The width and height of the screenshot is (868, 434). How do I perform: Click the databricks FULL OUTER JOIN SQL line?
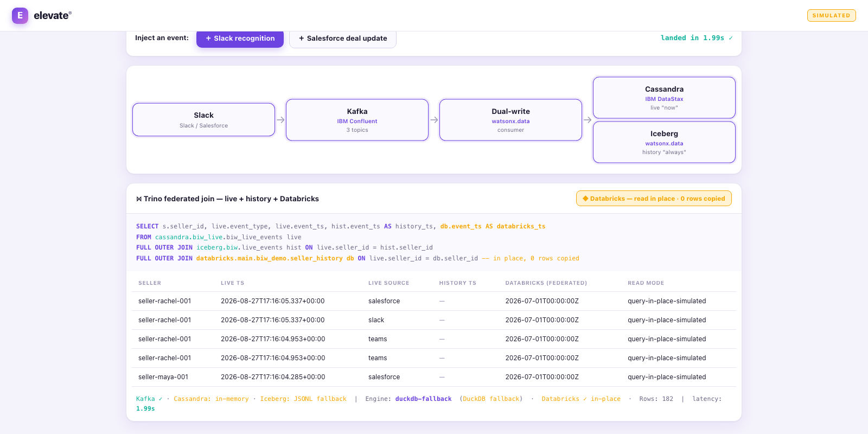tap(358, 258)
